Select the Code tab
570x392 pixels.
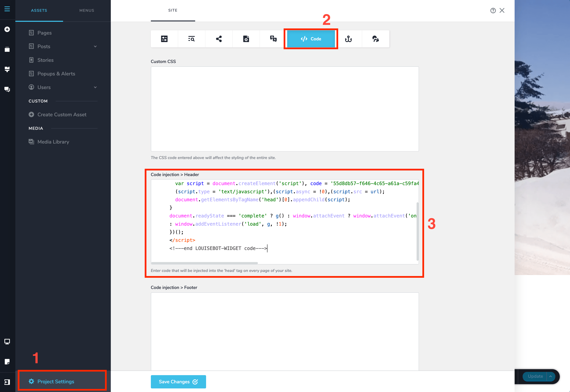click(311, 39)
